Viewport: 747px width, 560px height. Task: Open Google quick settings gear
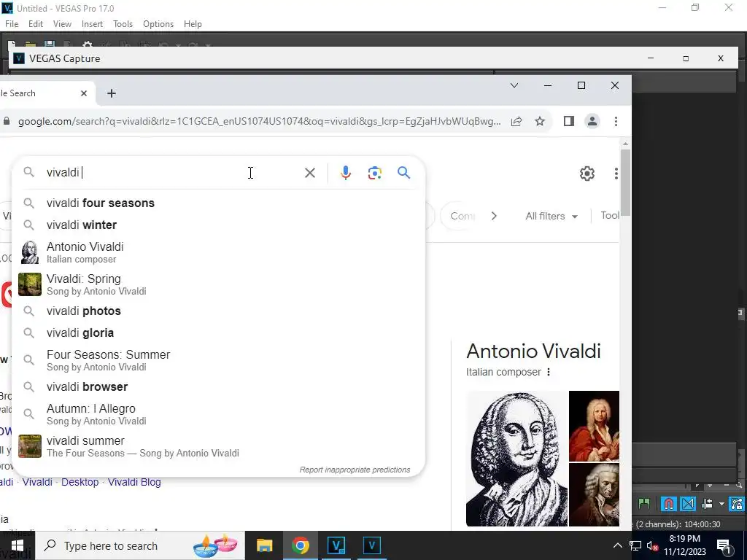[x=587, y=174]
